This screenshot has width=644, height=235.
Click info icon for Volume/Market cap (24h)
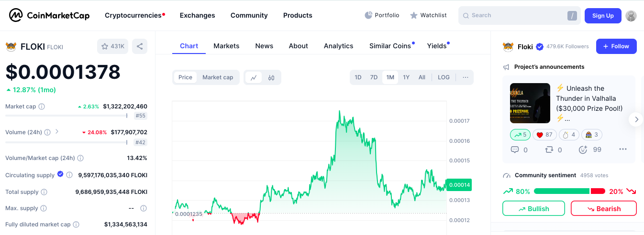point(80,158)
